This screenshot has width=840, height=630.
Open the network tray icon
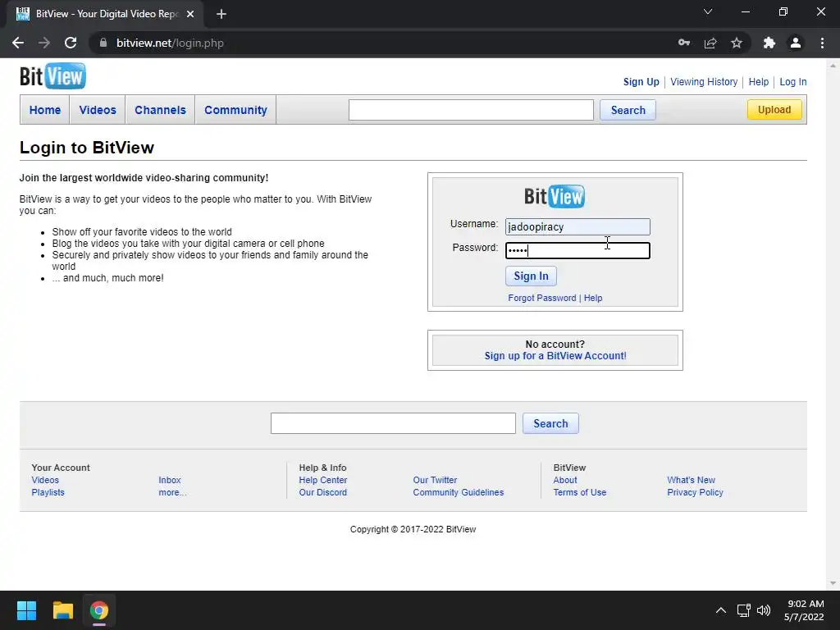[x=743, y=610]
